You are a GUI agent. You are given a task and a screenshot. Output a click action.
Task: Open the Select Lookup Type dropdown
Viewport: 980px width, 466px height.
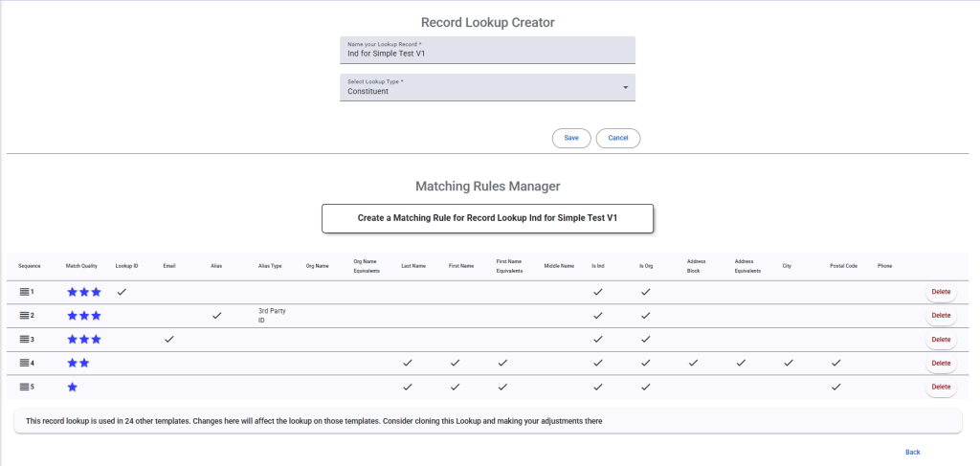[x=487, y=87]
